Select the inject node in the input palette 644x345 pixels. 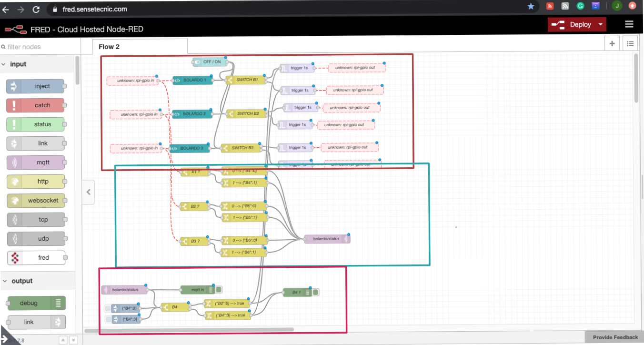(x=36, y=86)
